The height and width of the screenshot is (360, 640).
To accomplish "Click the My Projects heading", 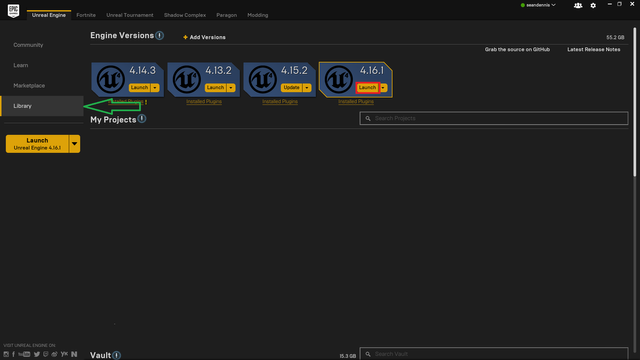I will click(113, 120).
